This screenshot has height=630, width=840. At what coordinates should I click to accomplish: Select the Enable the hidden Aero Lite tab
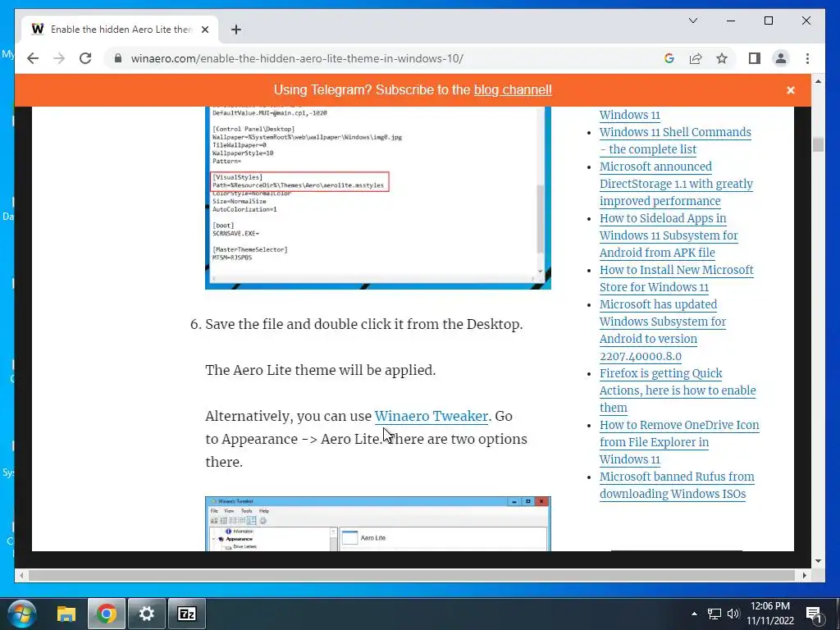121,30
